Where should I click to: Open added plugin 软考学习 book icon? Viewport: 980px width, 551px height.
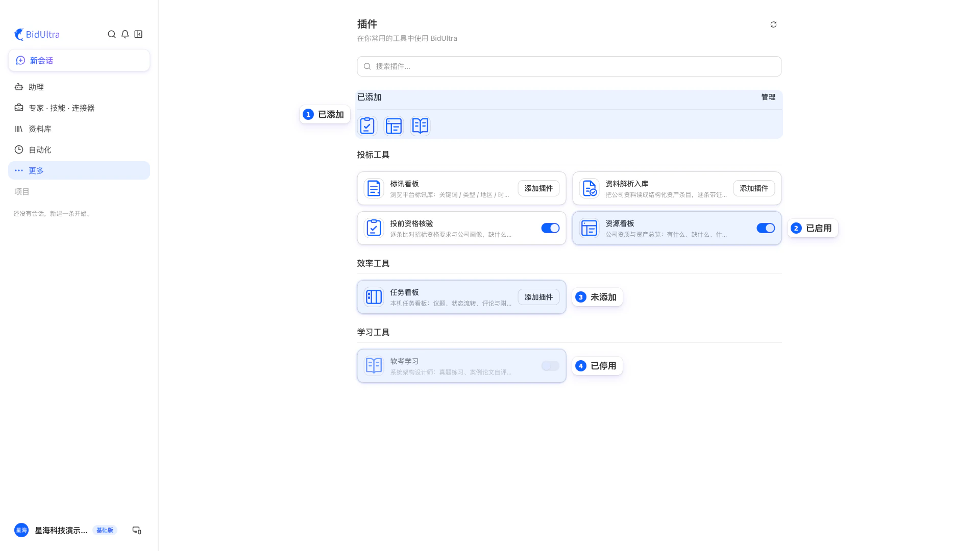[420, 126]
